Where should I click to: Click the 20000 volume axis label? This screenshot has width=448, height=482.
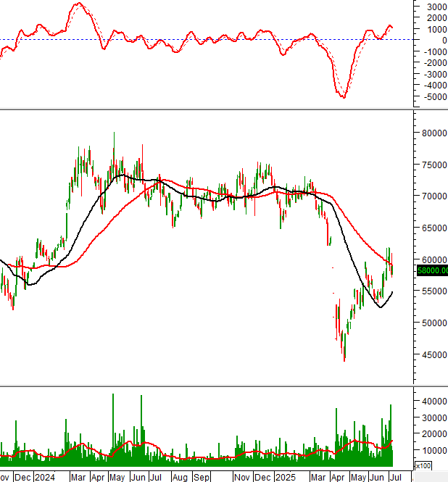click(434, 434)
